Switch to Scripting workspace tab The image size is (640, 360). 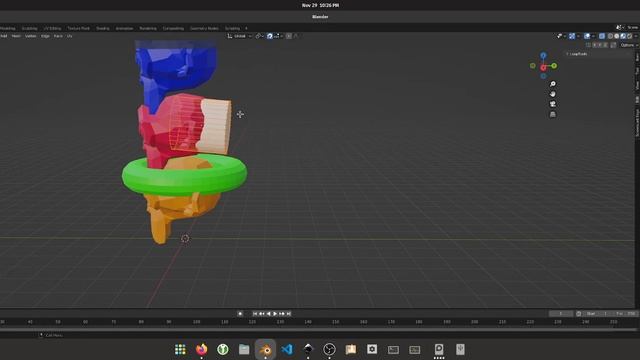[x=232, y=28]
